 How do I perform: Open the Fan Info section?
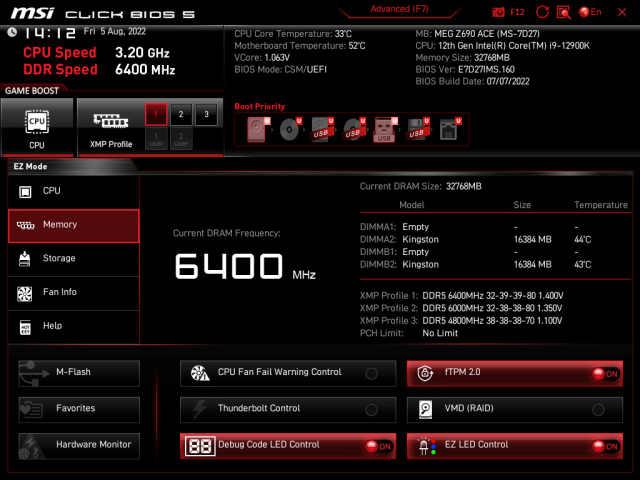pyautogui.click(x=73, y=293)
